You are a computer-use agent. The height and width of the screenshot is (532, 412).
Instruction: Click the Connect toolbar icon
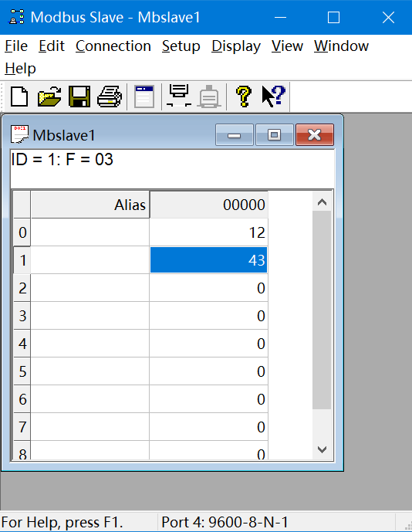(179, 96)
